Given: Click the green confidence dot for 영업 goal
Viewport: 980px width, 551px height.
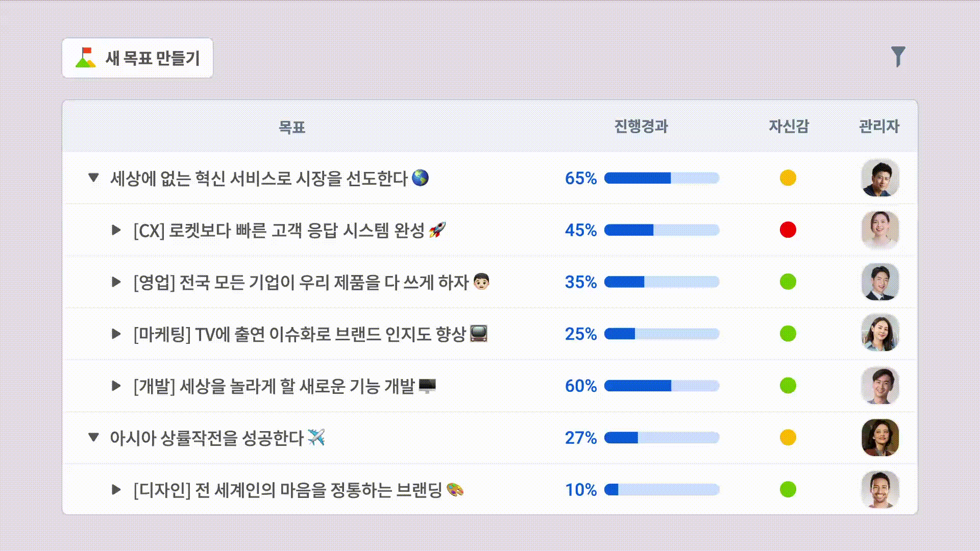Looking at the screenshot, I should (788, 282).
